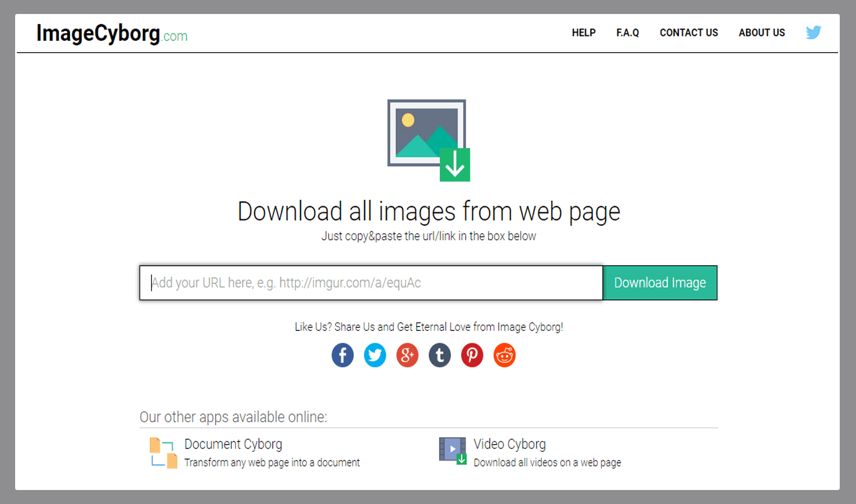
Task: Open CONTACT US in navigation
Action: click(x=688, y=33)
